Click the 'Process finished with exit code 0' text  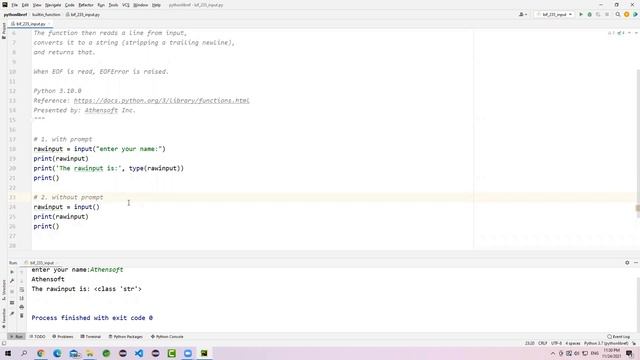[92, 318]
